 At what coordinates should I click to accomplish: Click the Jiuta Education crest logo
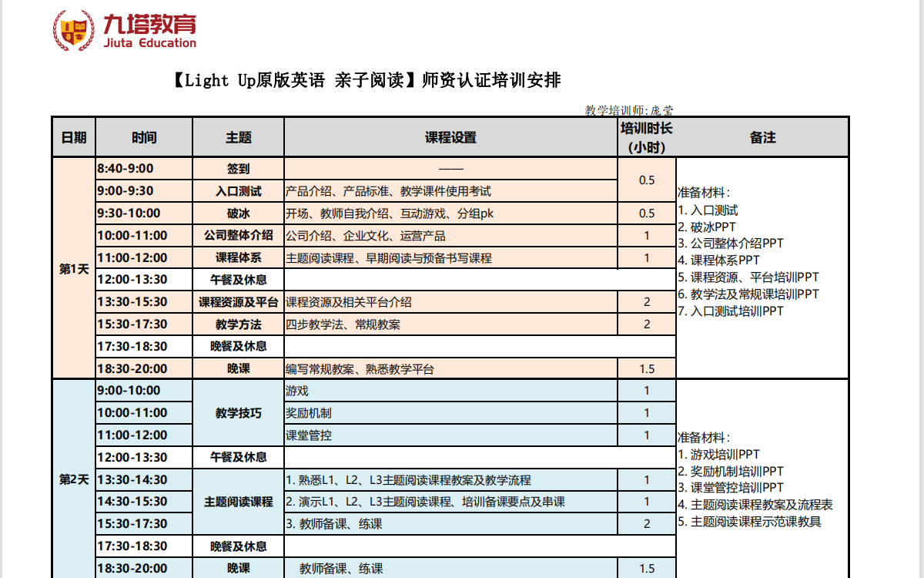[75, 31]
